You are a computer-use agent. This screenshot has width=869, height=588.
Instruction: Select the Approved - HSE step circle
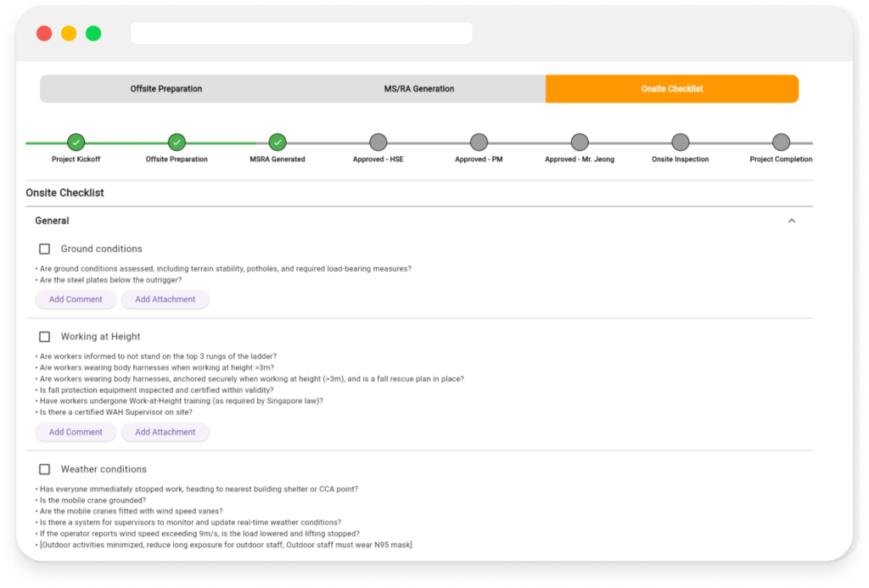[x=378, y=143]
